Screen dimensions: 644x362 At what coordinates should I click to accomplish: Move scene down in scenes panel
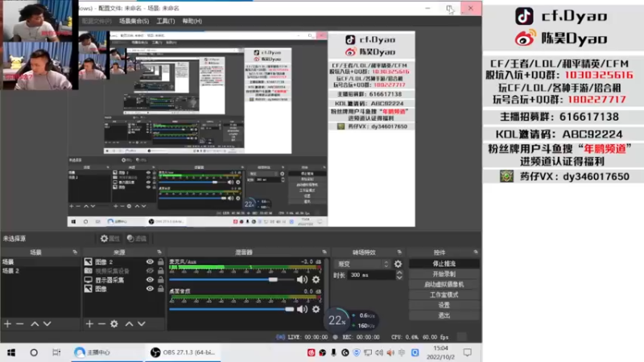[47, 324]
